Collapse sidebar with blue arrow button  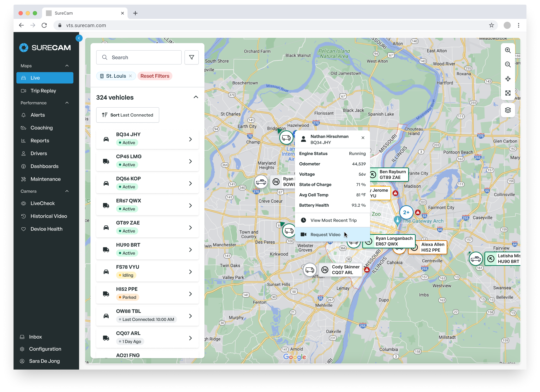tap(79, 38)
